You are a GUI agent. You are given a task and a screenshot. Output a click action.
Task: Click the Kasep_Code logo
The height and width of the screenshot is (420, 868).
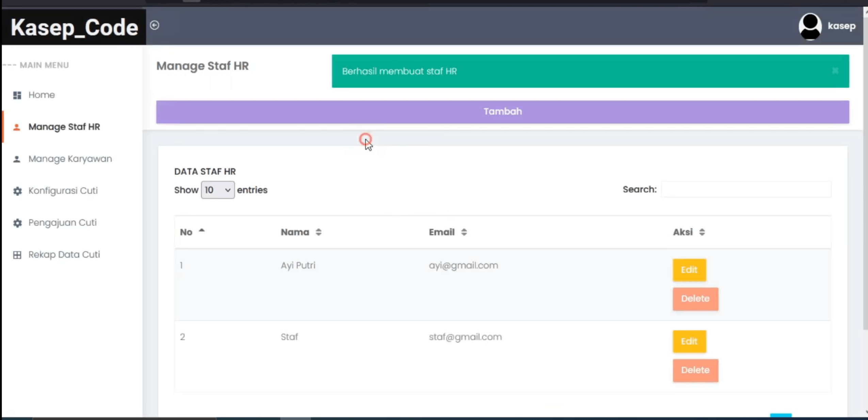pos(74,27)
